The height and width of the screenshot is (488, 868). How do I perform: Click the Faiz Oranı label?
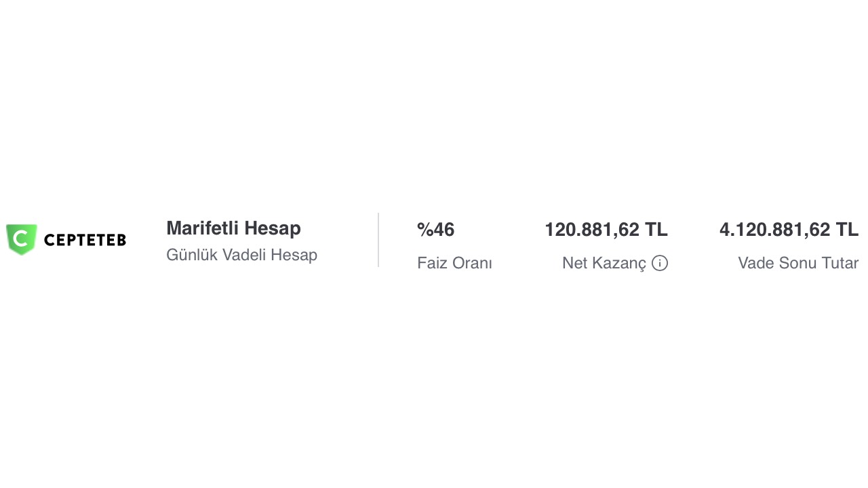click(x=454, y=263)
